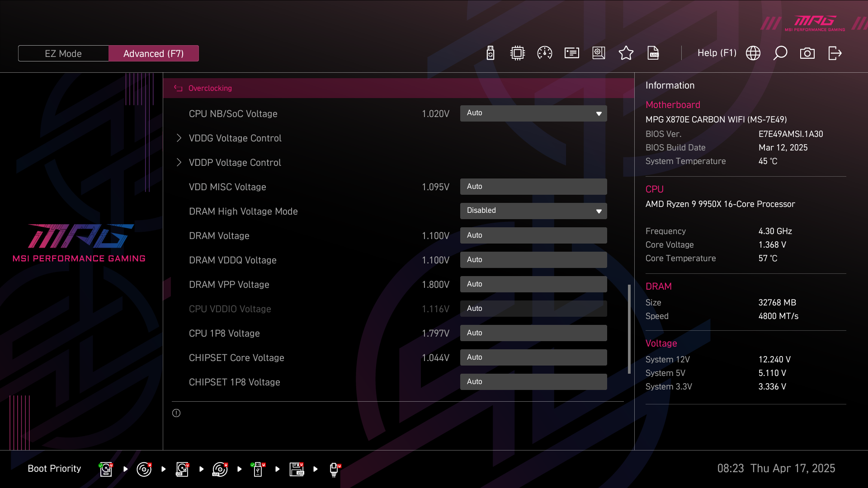Take screenshot with camera icon

point(807,53)
